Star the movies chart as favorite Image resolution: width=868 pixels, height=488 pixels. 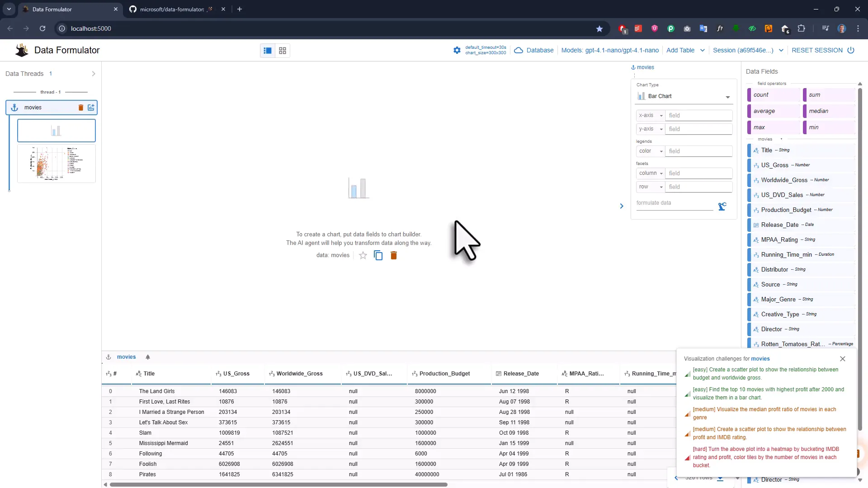click(x=363, y=255)
